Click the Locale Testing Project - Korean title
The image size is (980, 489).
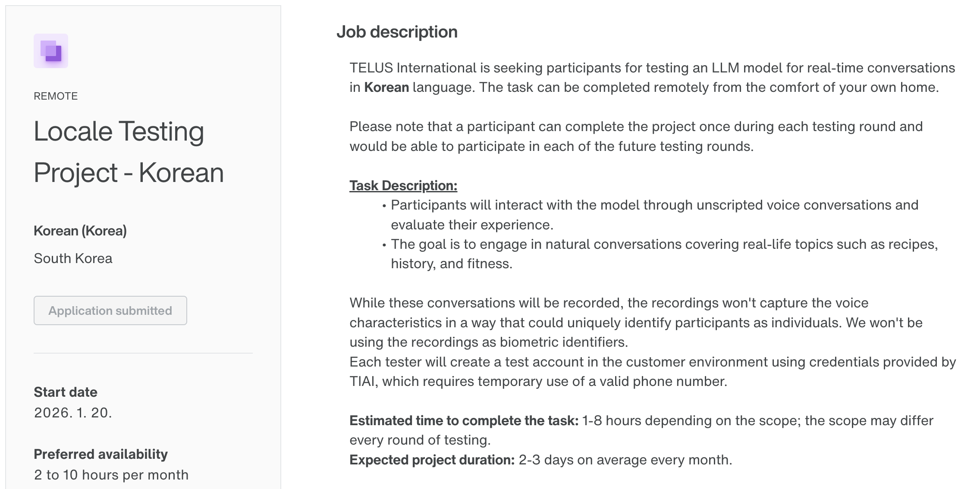coord(129,152)
